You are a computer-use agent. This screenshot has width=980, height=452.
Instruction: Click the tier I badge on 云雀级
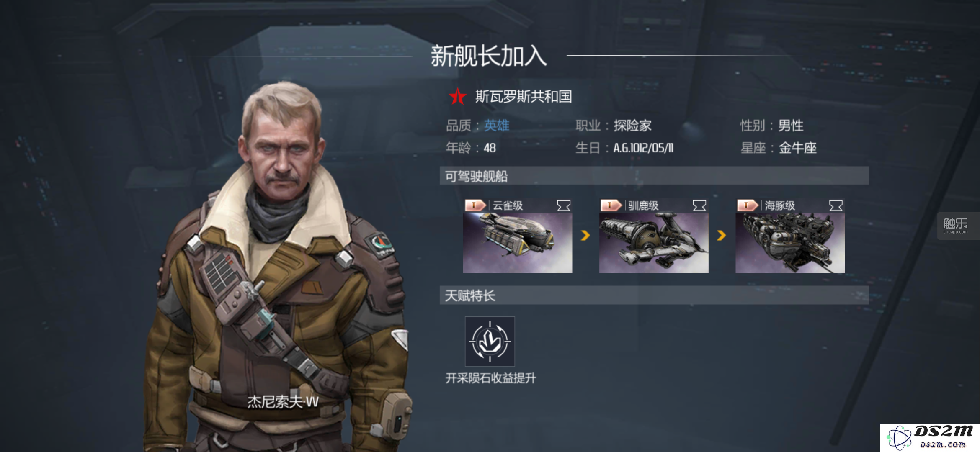click(475, 205)
